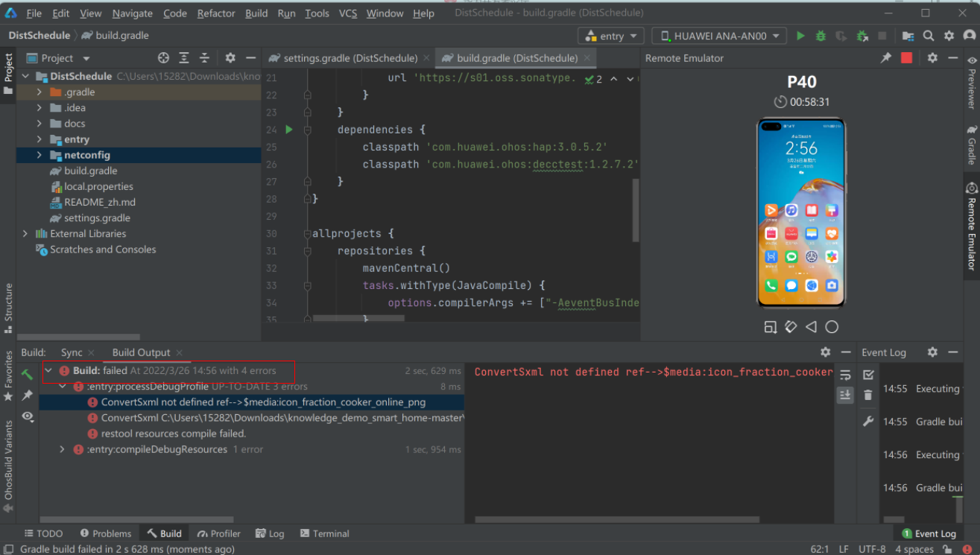Click locate-opened-file crosshair in Project panel
The width and height of the screenshot is (980, 555).
(x=164, y=58)
